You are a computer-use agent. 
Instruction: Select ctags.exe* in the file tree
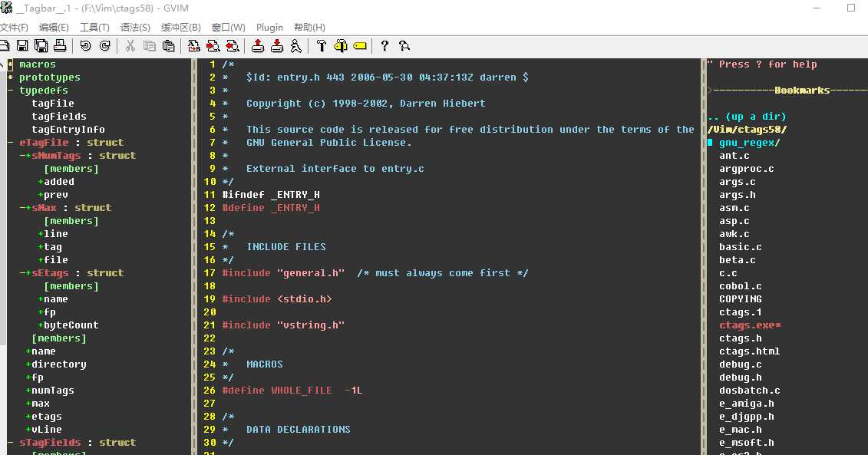tap(750, 325)
